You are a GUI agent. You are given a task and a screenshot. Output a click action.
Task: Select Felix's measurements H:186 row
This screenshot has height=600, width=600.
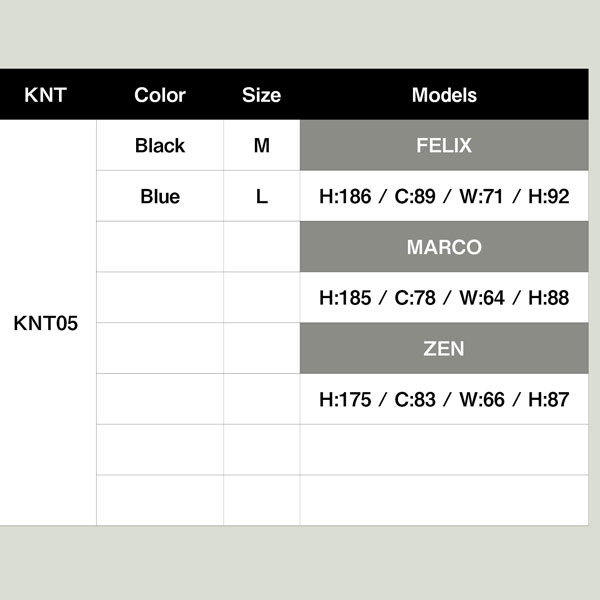point(444,196)
